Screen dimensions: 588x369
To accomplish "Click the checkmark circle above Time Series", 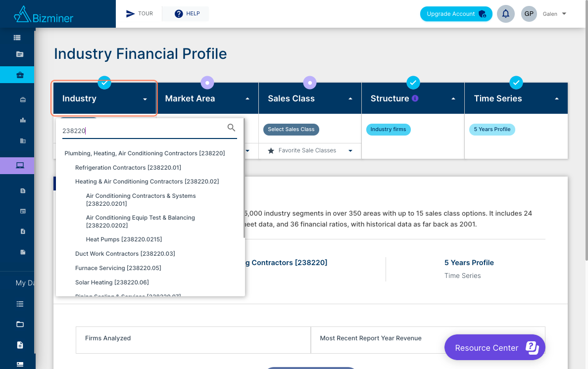I will pos(516,83).
